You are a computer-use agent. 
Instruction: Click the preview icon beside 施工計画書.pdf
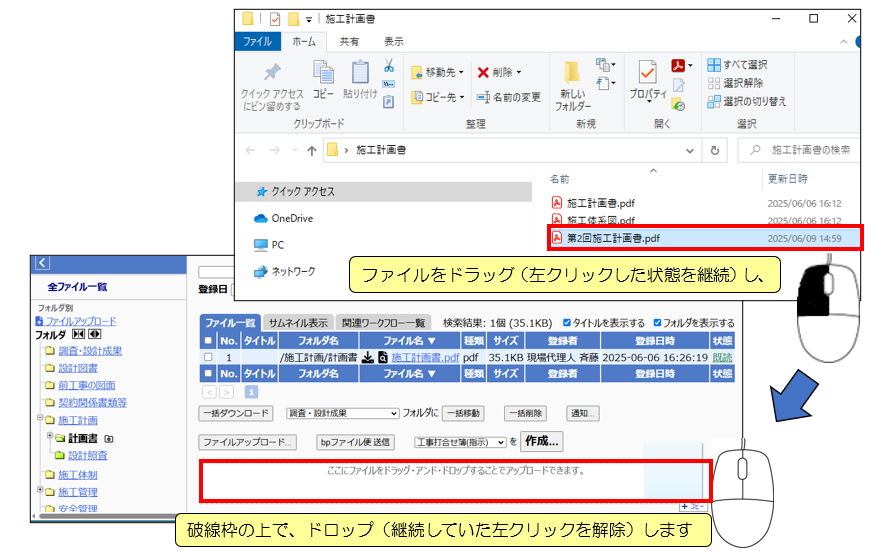pos(382,357)
